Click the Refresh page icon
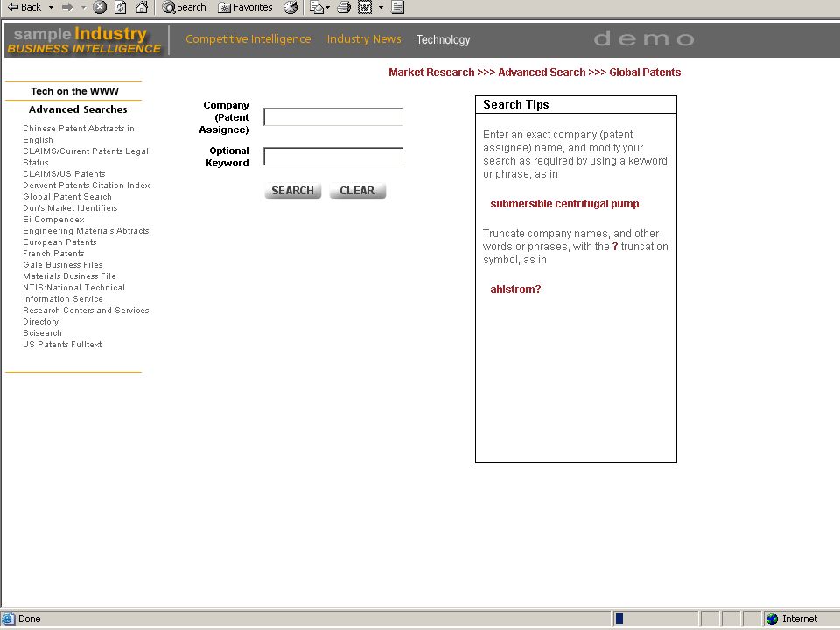Screen dimensions: 840x630 tap(121, 7)
